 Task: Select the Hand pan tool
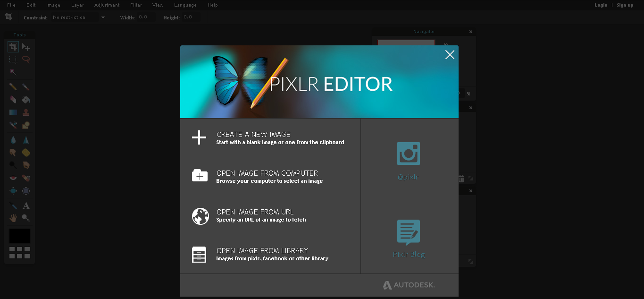tap(13, 218)
